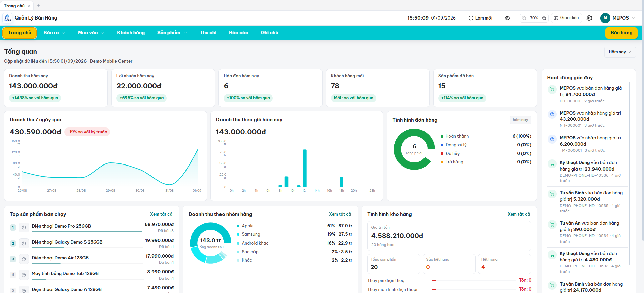
Task: Open the Thu chi menu item
Action: click(208, 33)
